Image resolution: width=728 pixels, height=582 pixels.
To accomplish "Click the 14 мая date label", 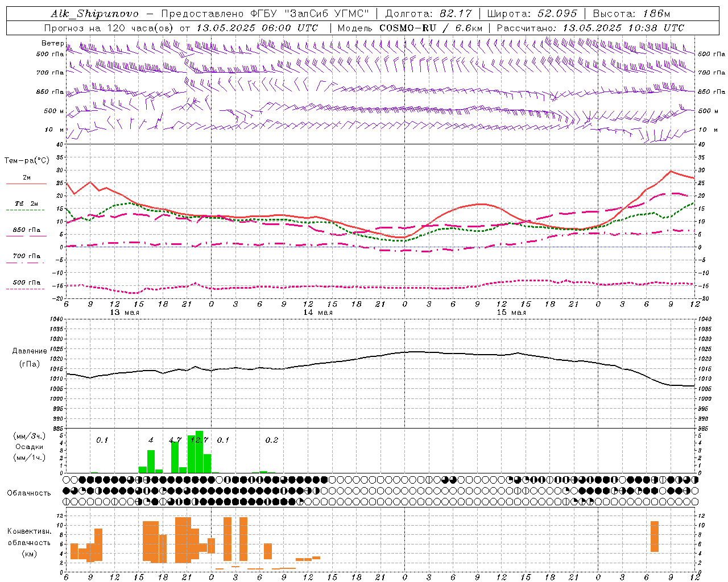I will click(x=318, y=312).
